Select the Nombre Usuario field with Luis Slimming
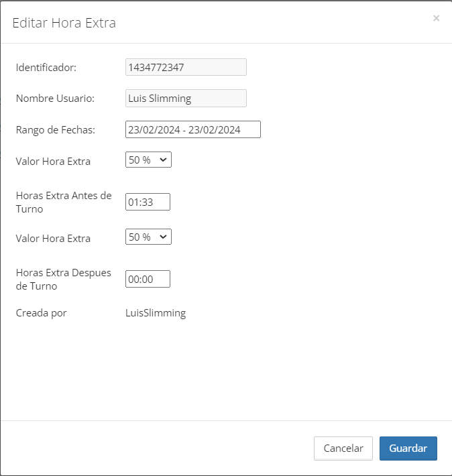 pyautogui.click(x=186, y=99)
